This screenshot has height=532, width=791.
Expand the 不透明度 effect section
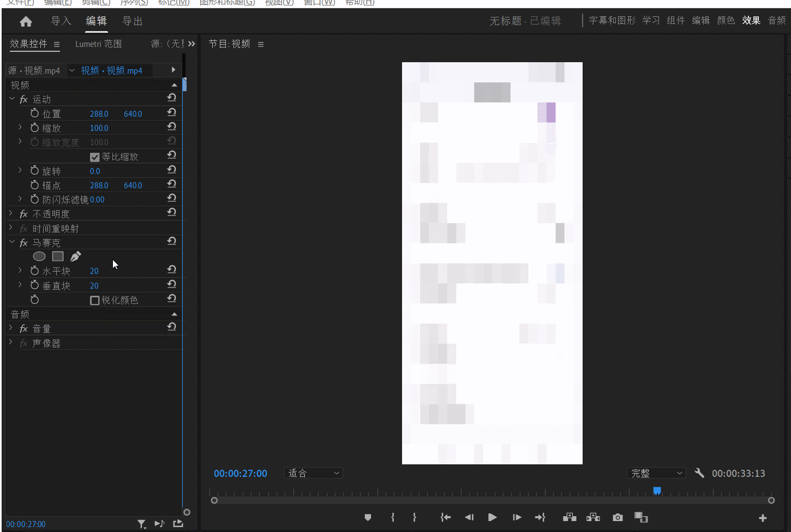(x=11, y=214)
